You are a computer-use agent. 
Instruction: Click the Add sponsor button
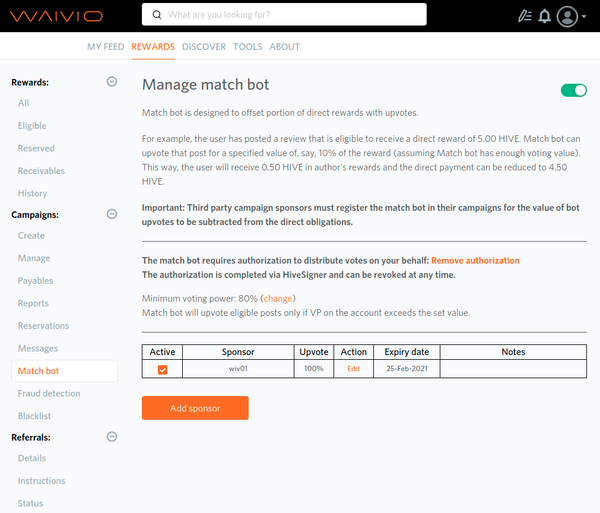click(195, 408)
